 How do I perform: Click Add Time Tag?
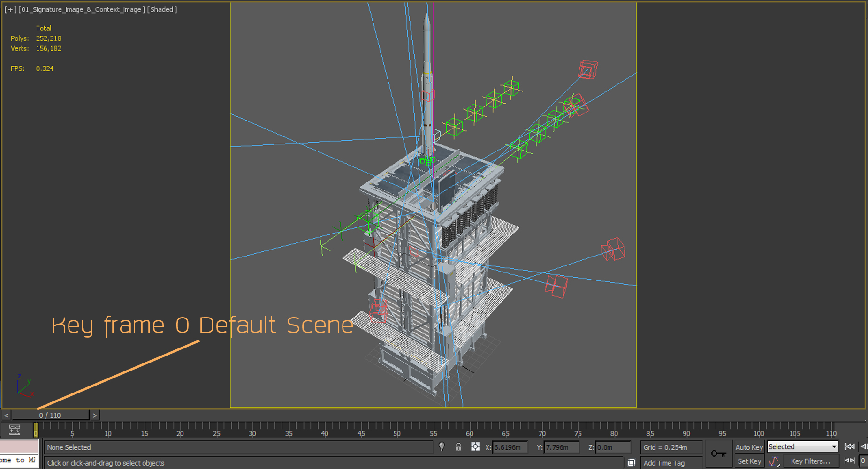pyautogui.click(x=664, y=463)
